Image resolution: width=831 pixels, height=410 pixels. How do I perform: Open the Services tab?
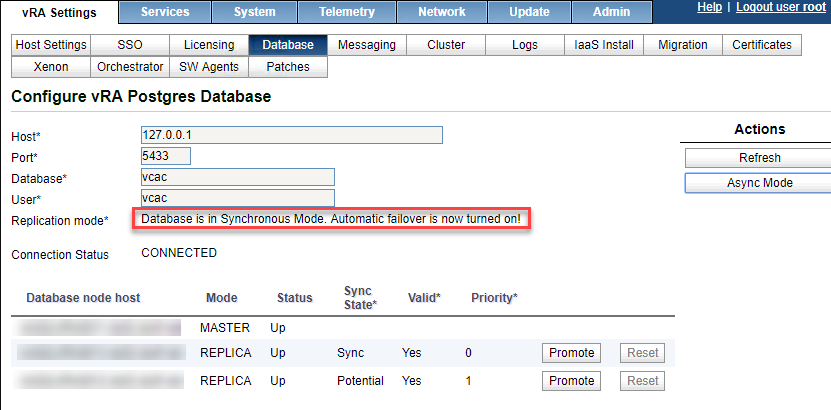click(165, 12)
